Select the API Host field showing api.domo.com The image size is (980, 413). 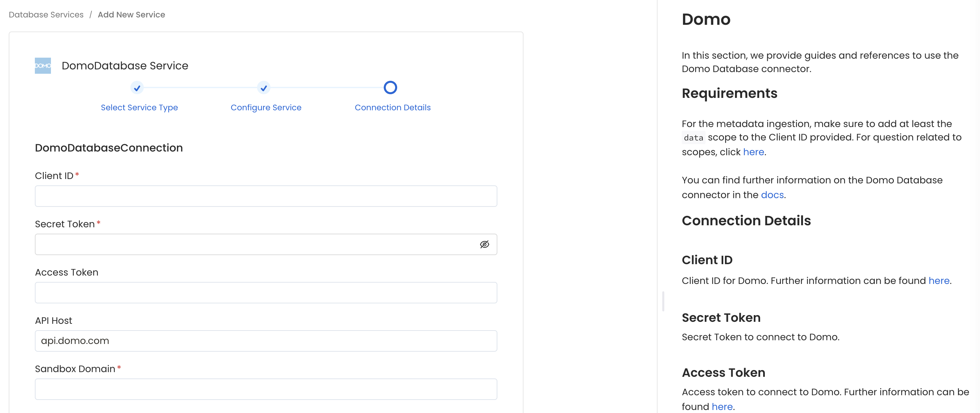click(x=265, y=341)
